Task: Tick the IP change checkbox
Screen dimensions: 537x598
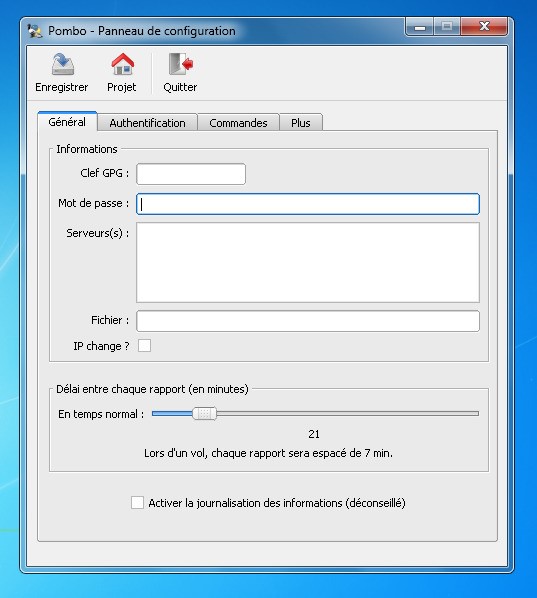Action: 145,346
